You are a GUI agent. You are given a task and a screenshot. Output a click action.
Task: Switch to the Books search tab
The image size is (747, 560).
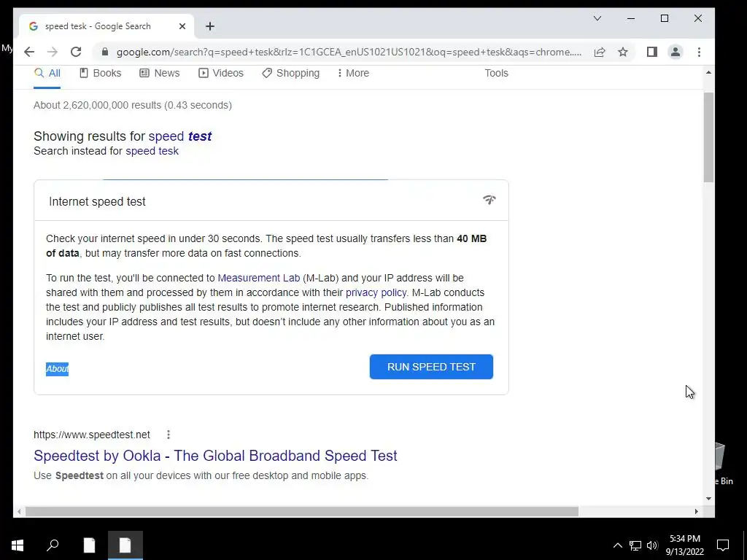tap(100, 73)
